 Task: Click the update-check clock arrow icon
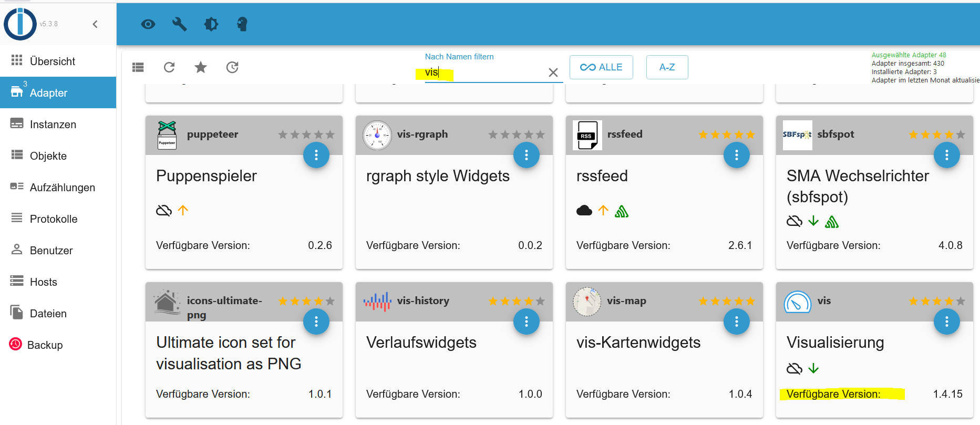[232, 67]
